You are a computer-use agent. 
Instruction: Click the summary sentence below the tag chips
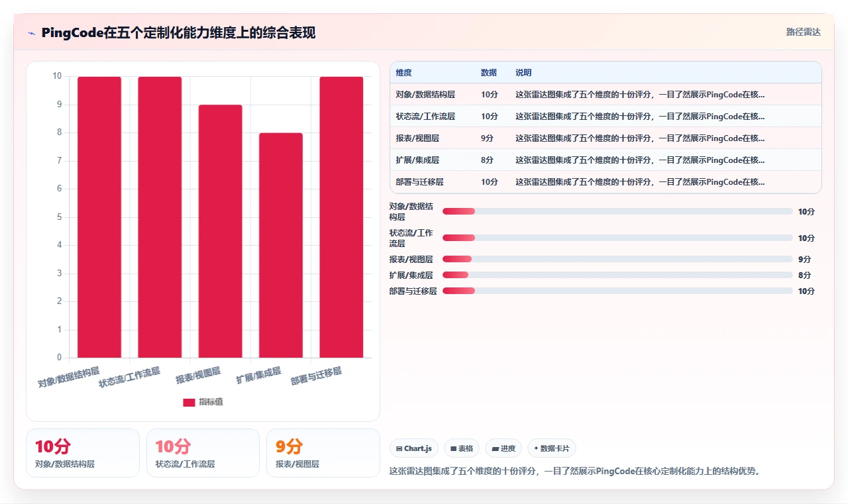[x=575, y=472]
